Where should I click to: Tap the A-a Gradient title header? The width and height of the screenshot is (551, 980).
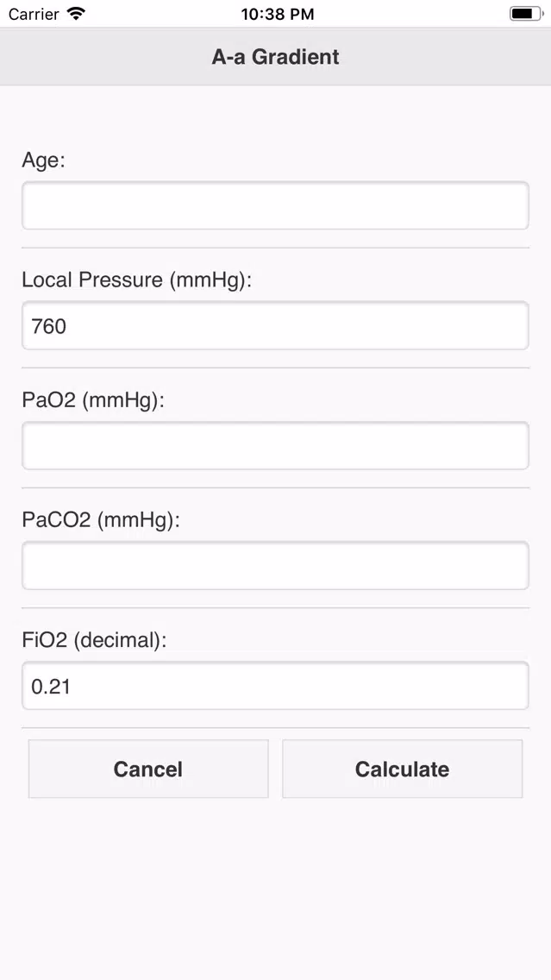[276, 57]
